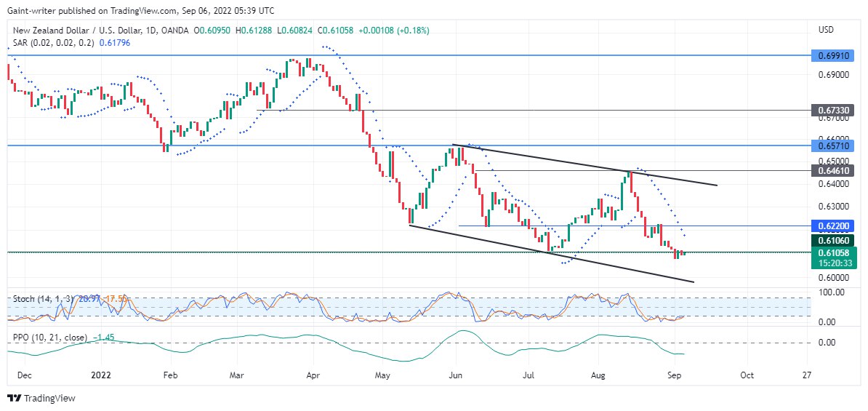Click the May label on time axis

[x=382, y=375]
